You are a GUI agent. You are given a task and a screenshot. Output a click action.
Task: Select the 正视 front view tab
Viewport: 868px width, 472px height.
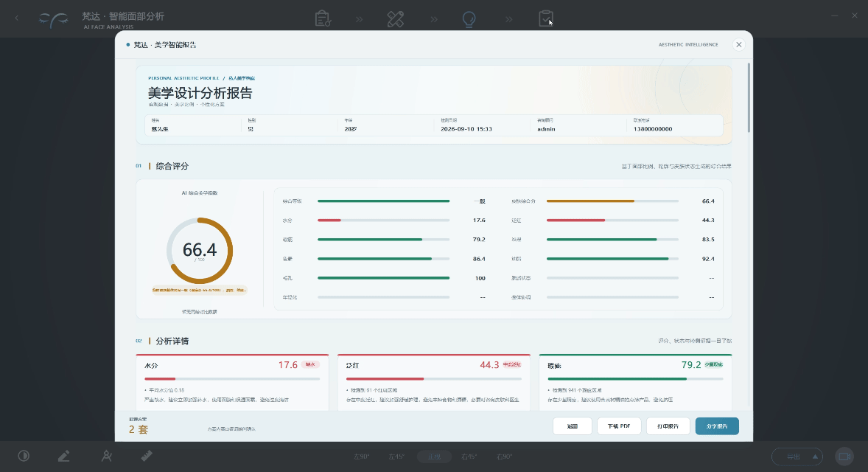click(434, 457)
